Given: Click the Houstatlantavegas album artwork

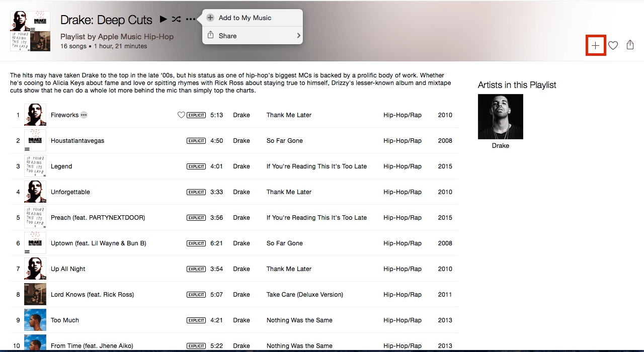Looking at the screenshot, I should click(x=35, y=140).
